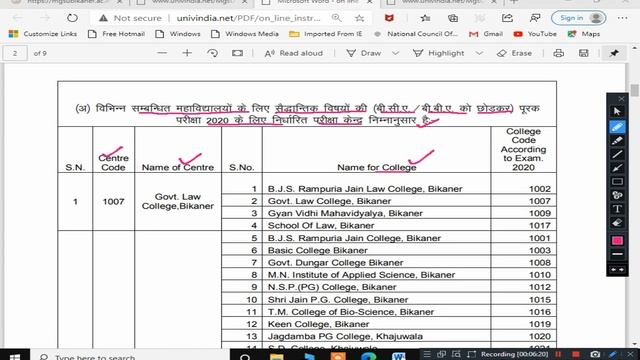Open the Maps bookmark
640x360 pixels.
pos(584,34)
